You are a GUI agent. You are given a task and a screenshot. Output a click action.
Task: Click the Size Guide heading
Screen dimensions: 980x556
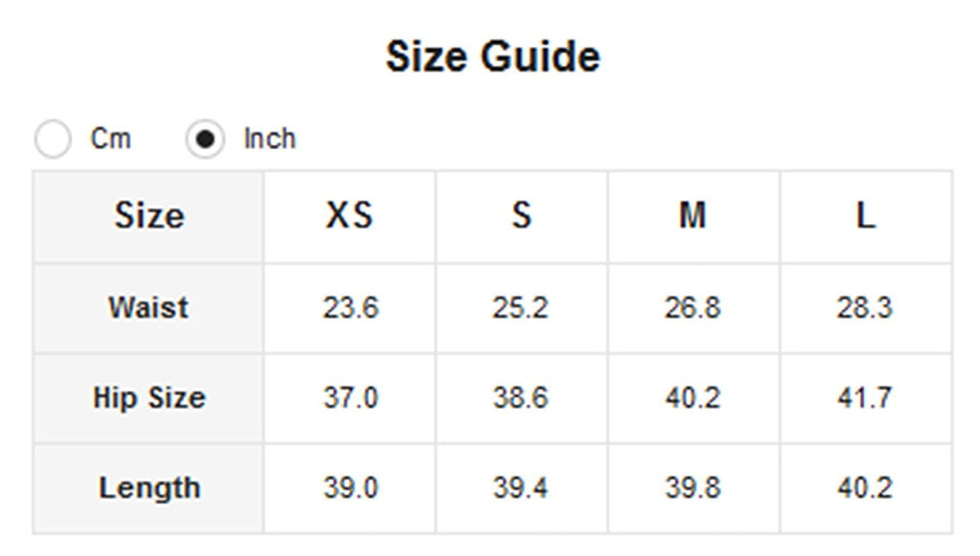click(x=493, y=56)
